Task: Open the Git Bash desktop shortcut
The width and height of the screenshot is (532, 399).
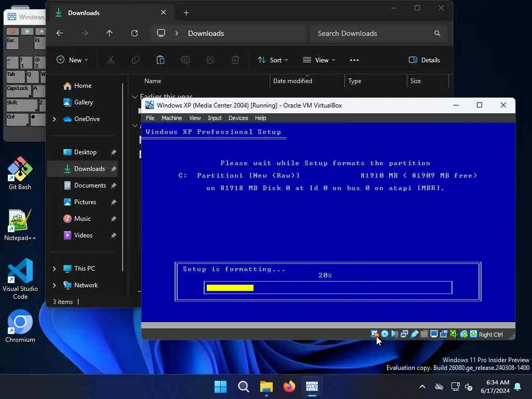Action: pos(20,173)
